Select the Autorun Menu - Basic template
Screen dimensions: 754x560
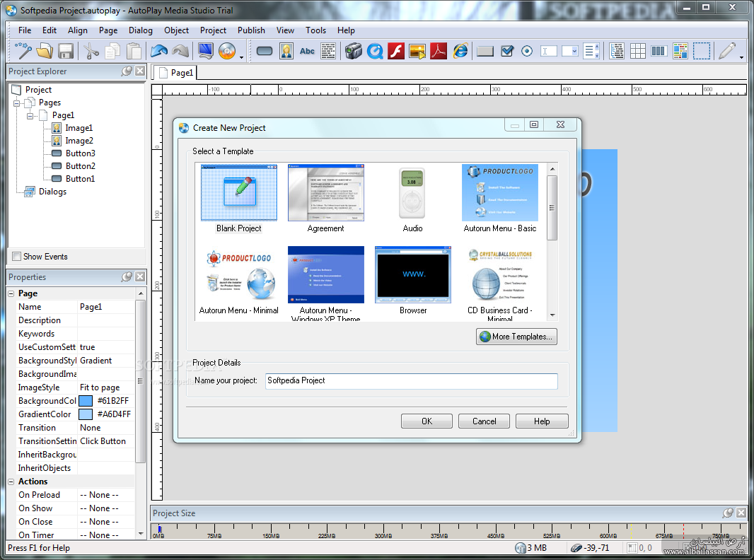point(499,199)
